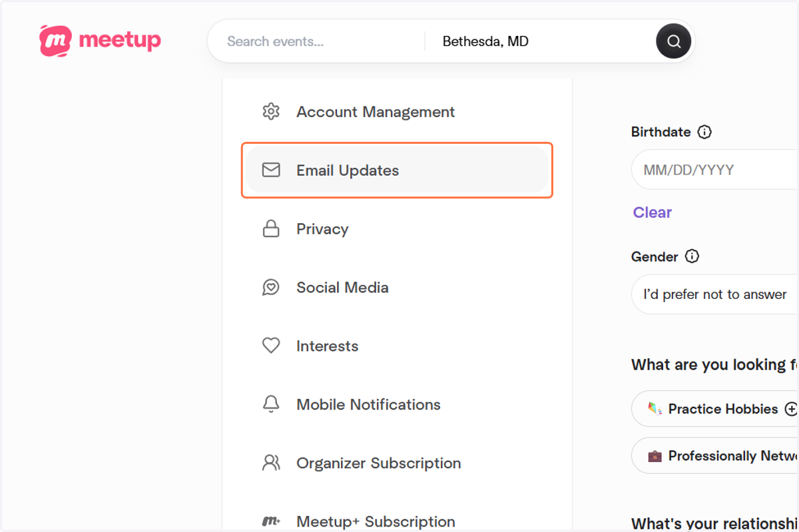The image size is (799, 532).
Task: Click the Meetup+ Subscription m+ icon
Action: [271, 521]
